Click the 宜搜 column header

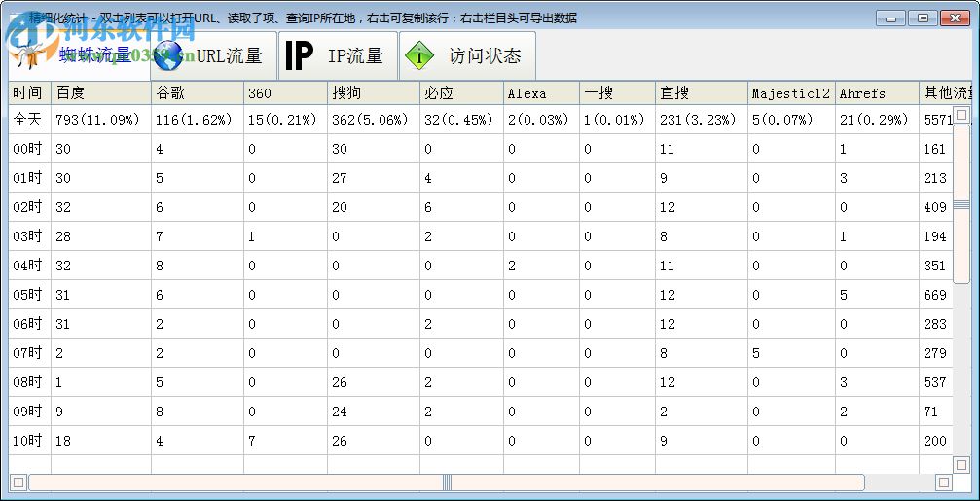702,93
